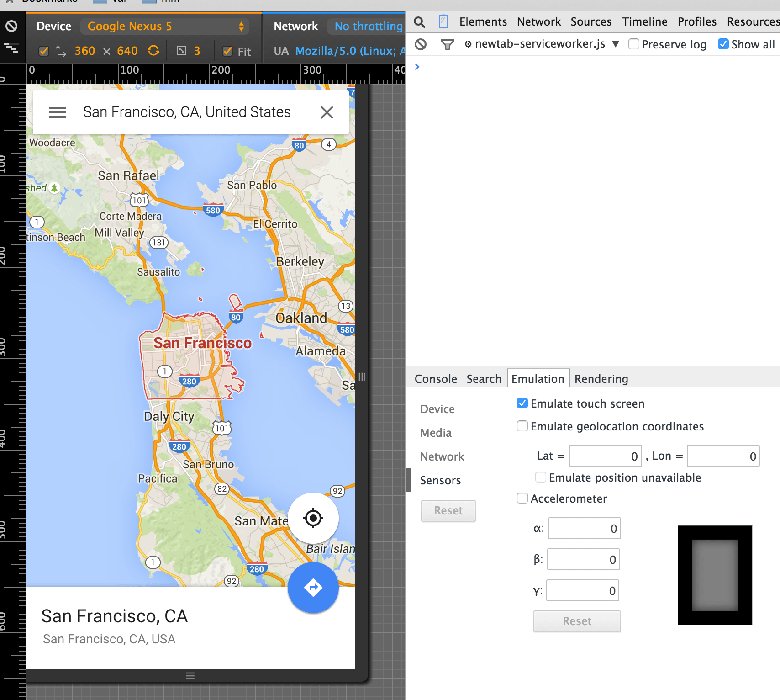Click the accelerometer Reset button
The width and height of the screenshot is (780, 700).
click(577, 621)
